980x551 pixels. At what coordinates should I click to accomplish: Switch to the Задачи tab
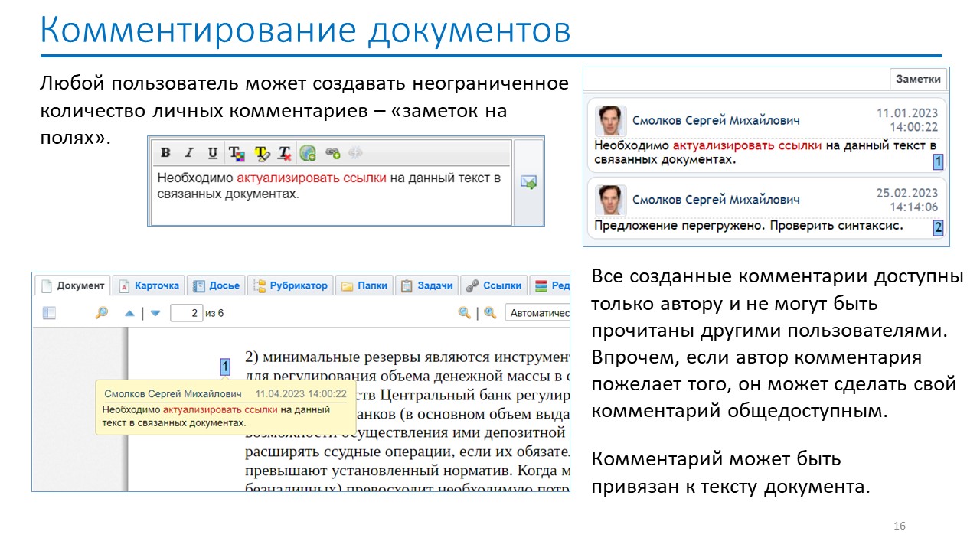(x=427, y=285)
